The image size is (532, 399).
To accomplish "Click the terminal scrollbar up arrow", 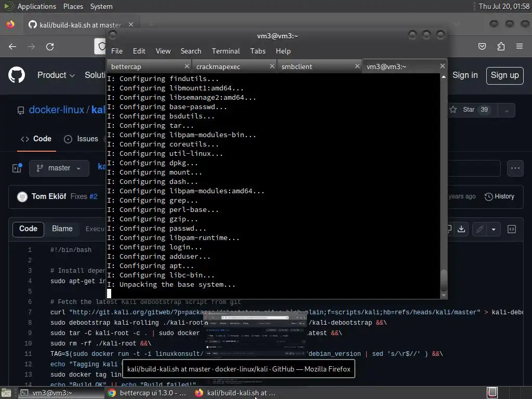I will [444, 77].
